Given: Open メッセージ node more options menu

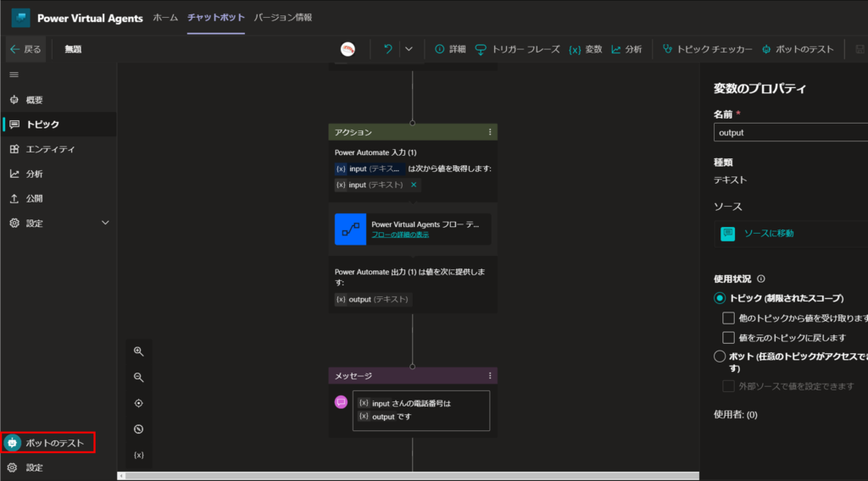Looking at the screenshot, I should (x=490, y=375).
